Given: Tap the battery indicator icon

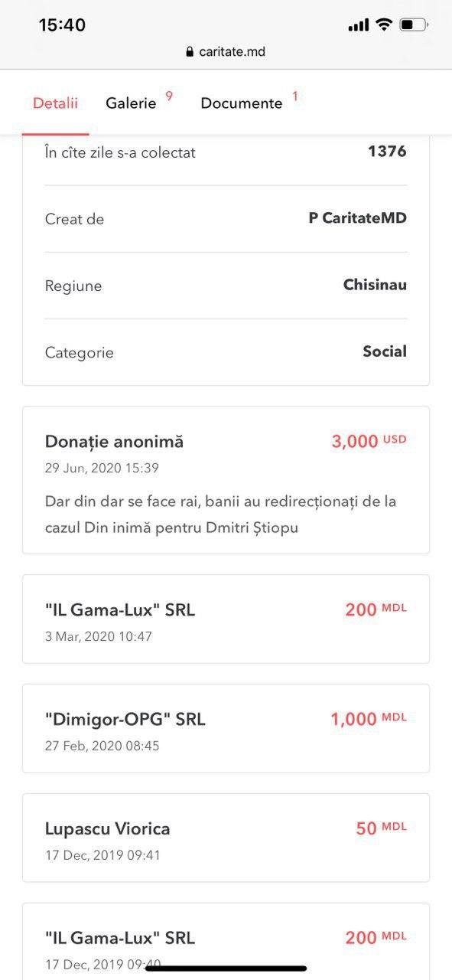Looking at the screenshot, I should point(414,24).
